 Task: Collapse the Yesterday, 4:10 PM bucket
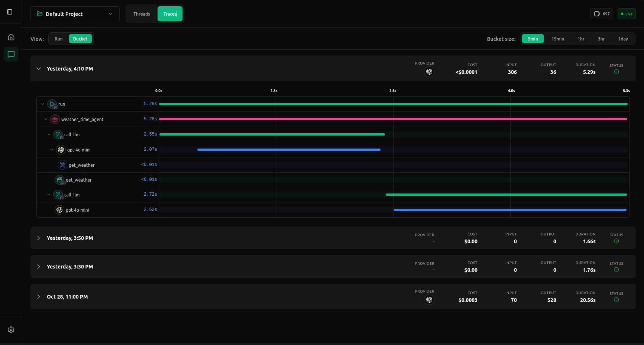pos(39,69)
